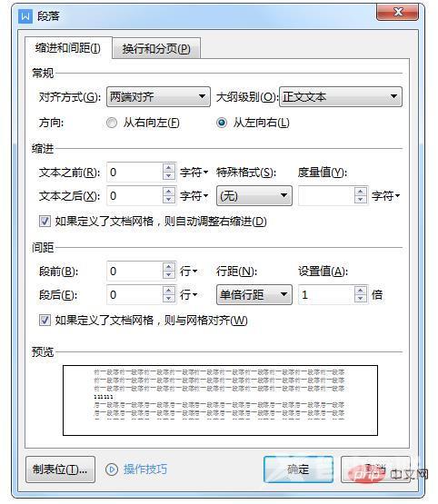Increase 文本之前 indent with up arrow
Screen dimensions: 438x504
169,168
